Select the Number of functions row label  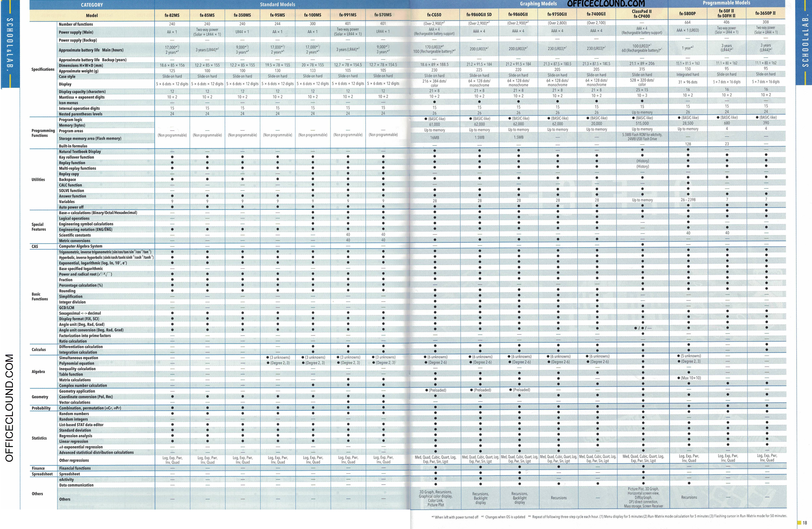(x=76, y=24)
